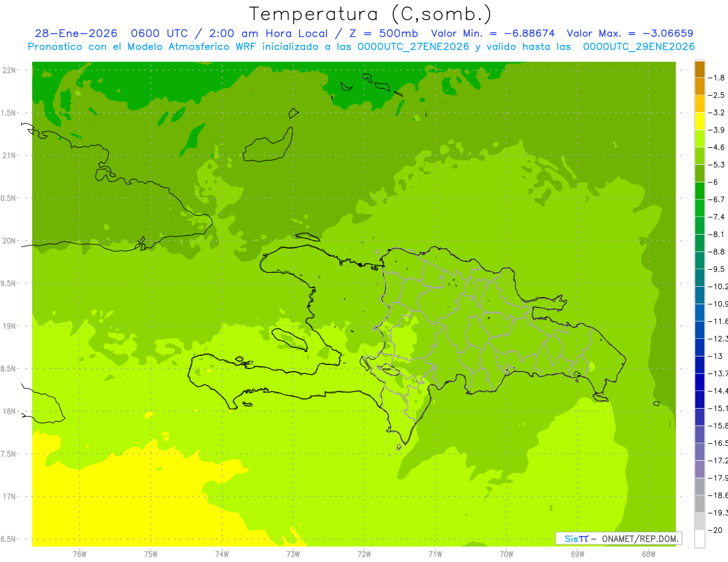The height and width of the screenshot is (562, 728).
Task: Click the '-15.8' colorbar label
Action: point(719,426)
